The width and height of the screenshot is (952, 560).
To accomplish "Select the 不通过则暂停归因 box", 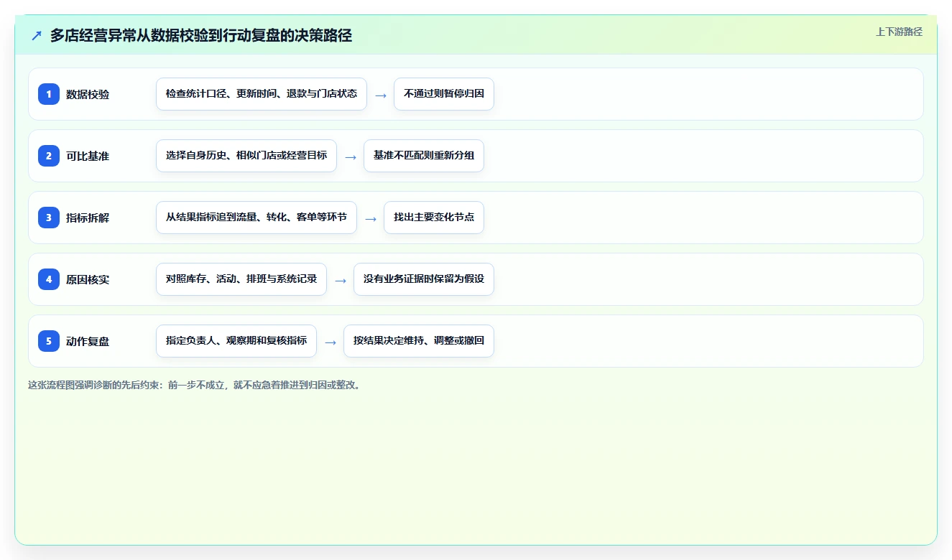I will click(x=444, y=94).
